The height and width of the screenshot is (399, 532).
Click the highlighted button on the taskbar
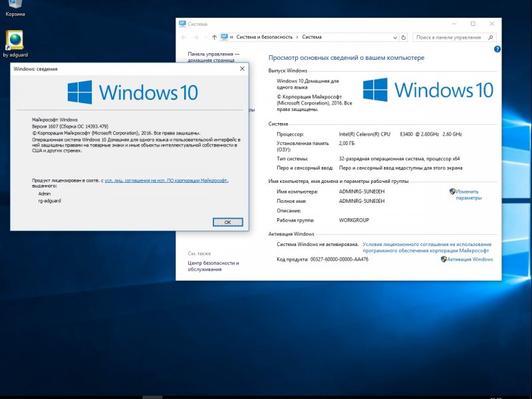click(x=152, y=397)
